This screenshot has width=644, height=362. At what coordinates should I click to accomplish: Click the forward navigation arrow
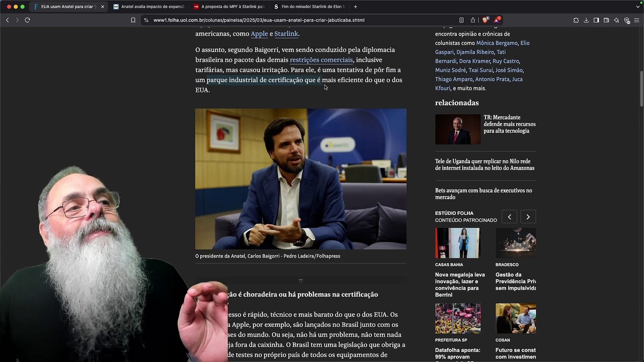tap(17, 20)
